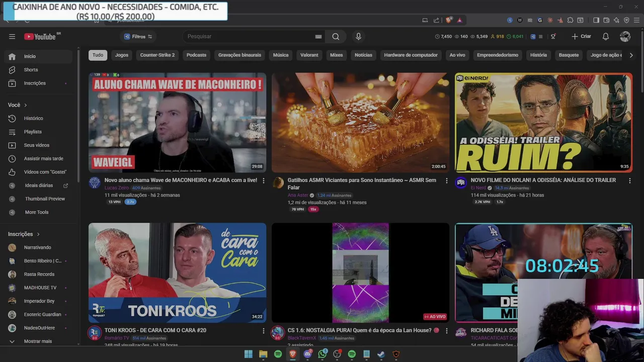644x362 pixels.
Task: Click the share page icon in address bar
Action: [436, 20]
